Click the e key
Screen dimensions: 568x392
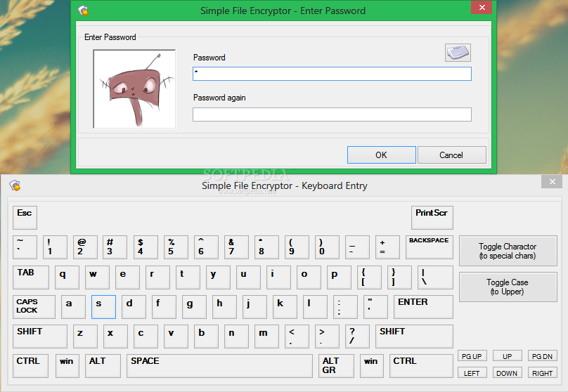coord(127,277)
